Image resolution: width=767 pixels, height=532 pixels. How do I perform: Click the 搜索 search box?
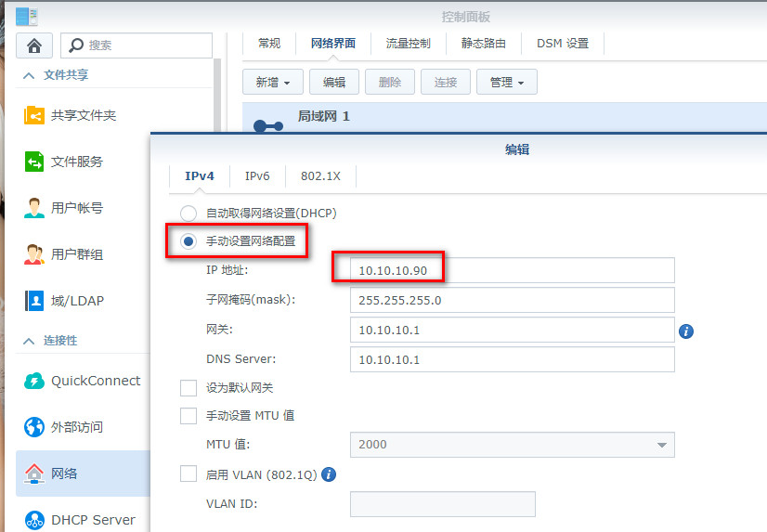click(136, 45)
